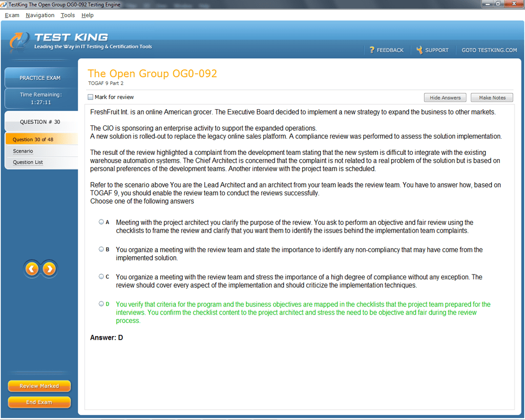Viewport: 525px width, 420px height.
Task: Click the Support wrench icon
Action: coord(419,50)
